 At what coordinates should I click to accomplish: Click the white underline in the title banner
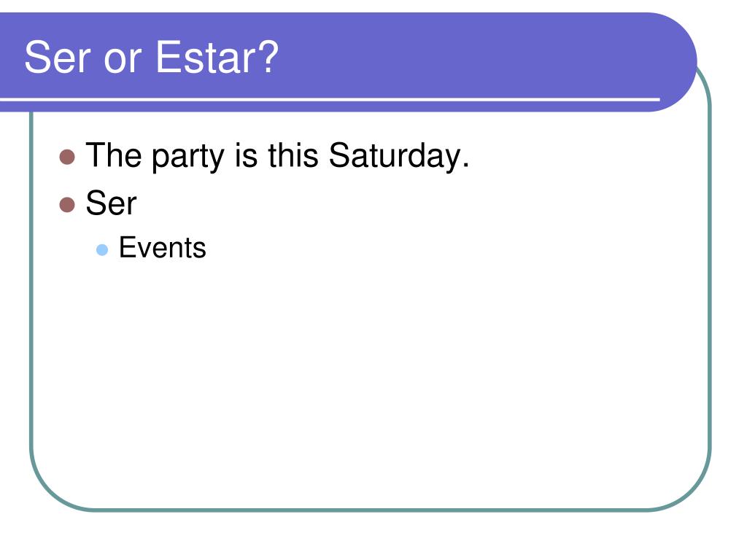(330, 99)
